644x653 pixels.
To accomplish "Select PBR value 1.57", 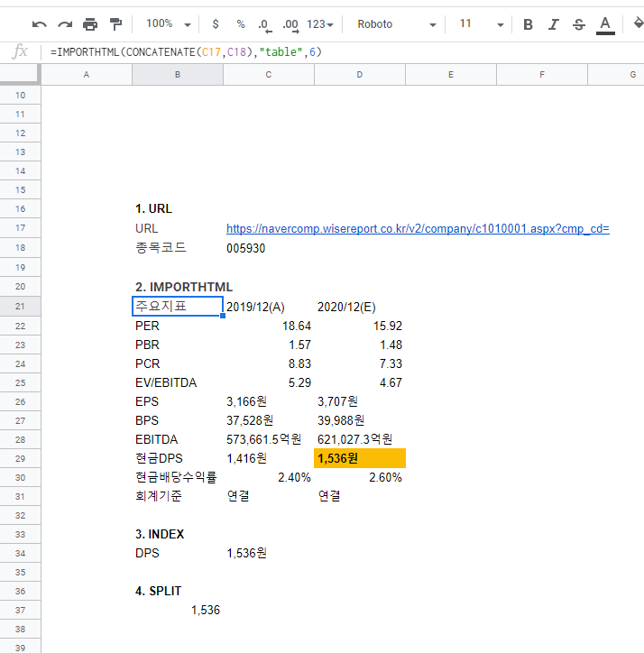I will (269, 345).
